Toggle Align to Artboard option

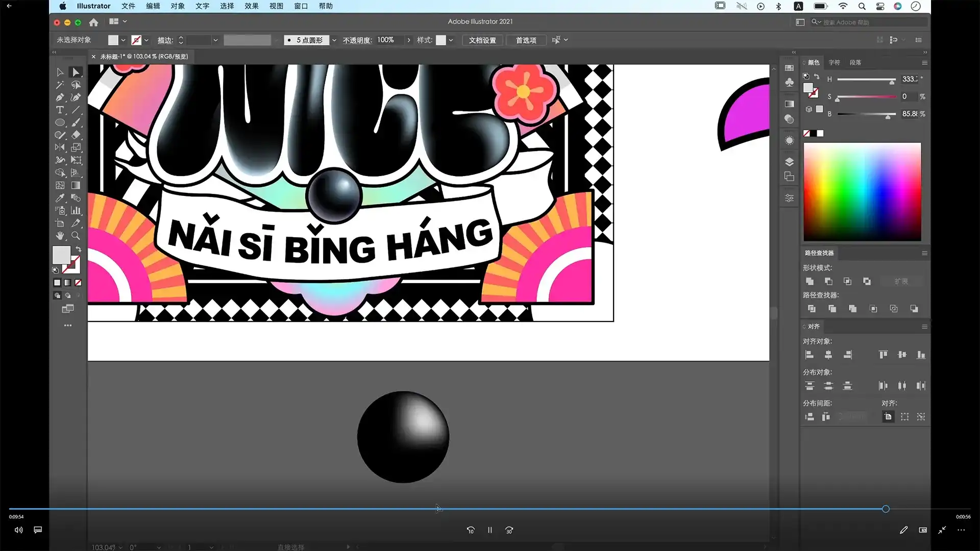click(888, 417)
